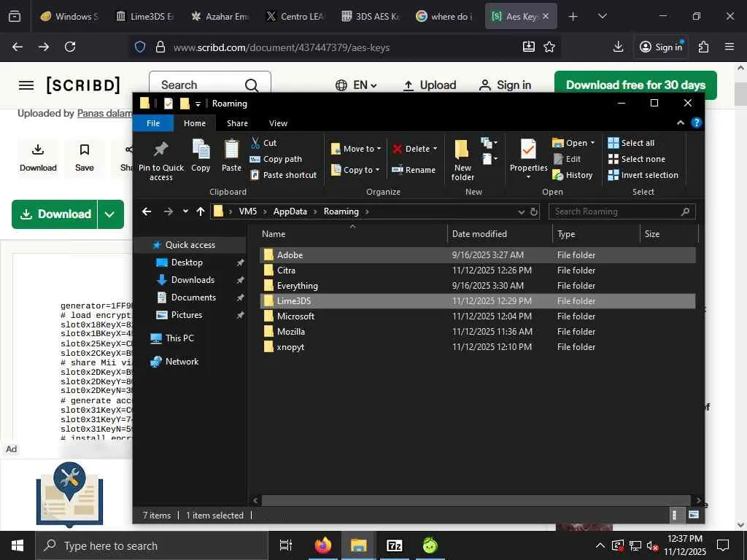Click AppData in the address path
The image size is (747, 560).
point(290,211)
